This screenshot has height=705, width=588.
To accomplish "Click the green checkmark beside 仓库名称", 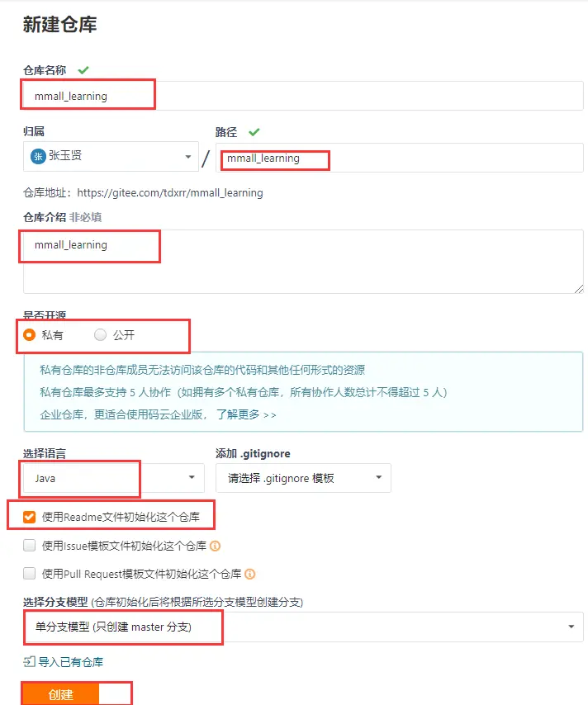I will click(x=83, y=70).
